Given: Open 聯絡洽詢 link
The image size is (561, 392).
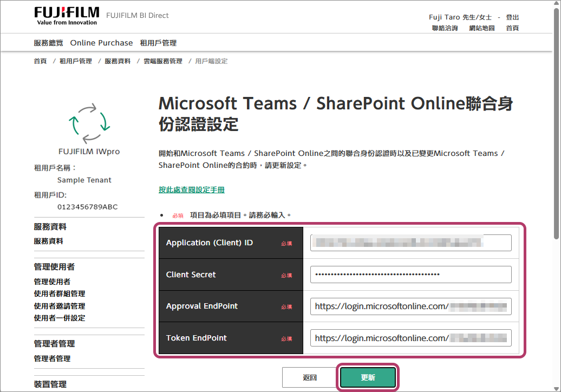Looking at the screenshot, I should [445, 28].
